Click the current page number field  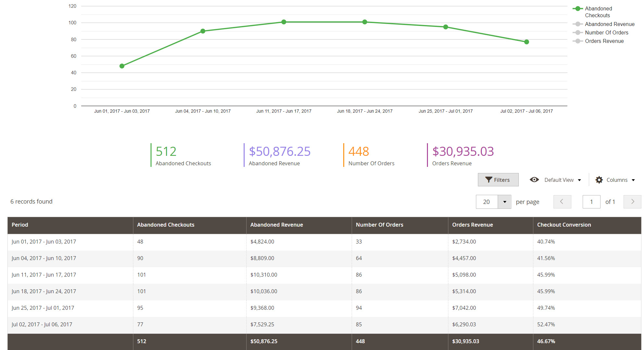point(591,202)
